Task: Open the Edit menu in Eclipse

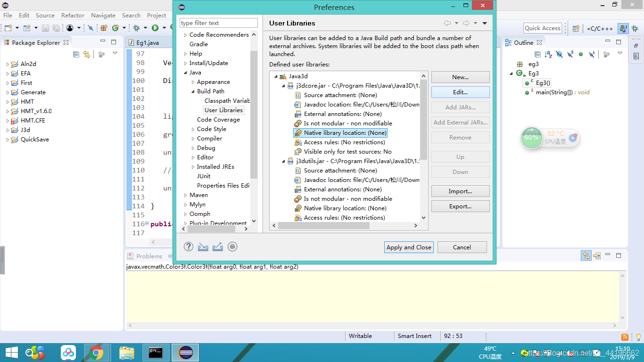Action: (x=24, y=15)
